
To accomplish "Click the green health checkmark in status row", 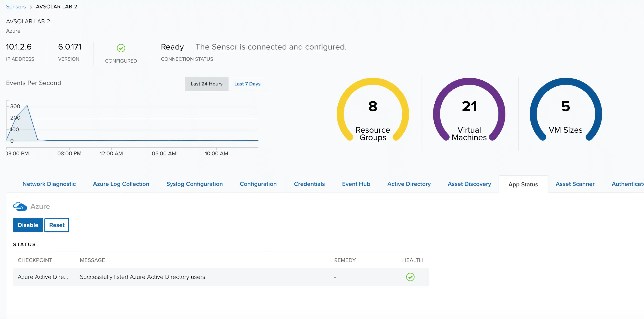I will point(410,277).
